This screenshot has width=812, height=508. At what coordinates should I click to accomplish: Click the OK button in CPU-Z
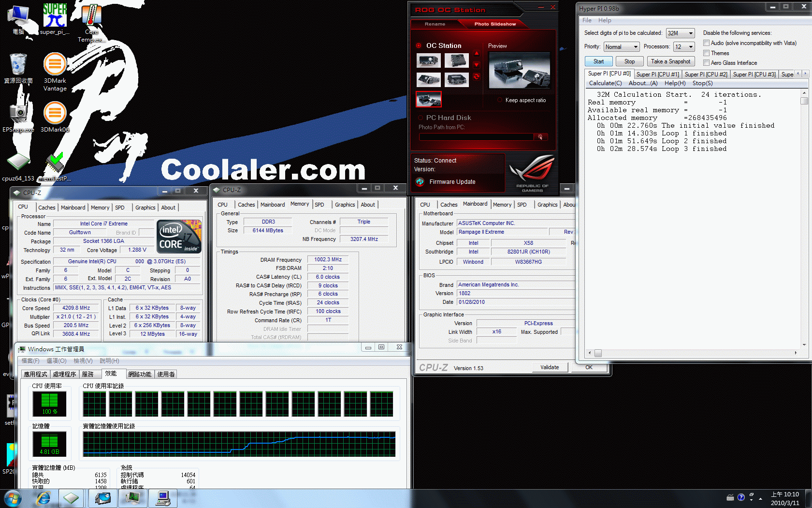[589, 367]
